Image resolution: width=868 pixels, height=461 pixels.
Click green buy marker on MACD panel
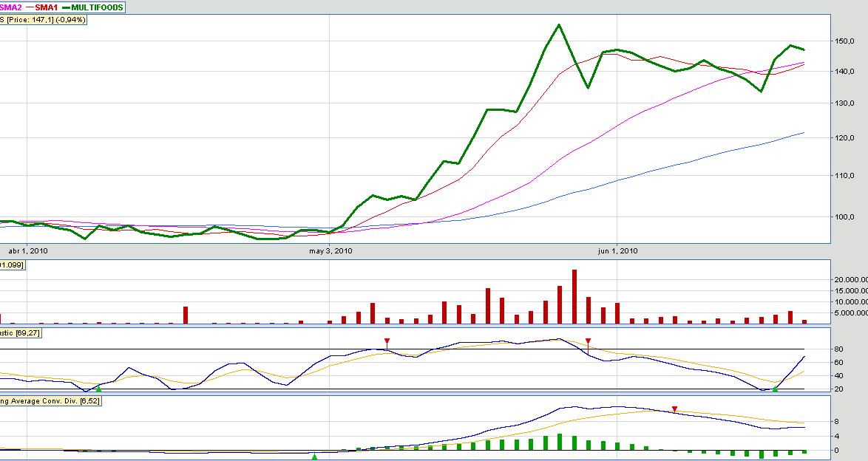[314, 457]
